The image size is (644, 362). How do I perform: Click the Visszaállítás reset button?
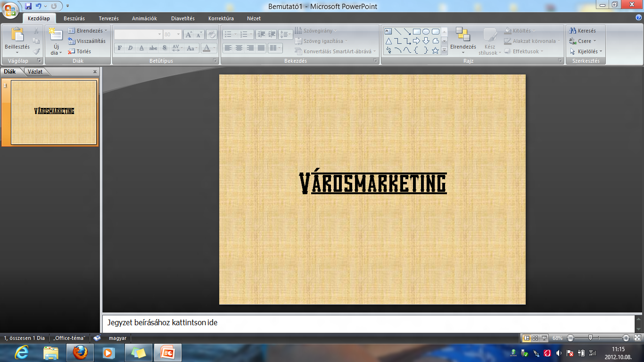[x=87, y=41]
